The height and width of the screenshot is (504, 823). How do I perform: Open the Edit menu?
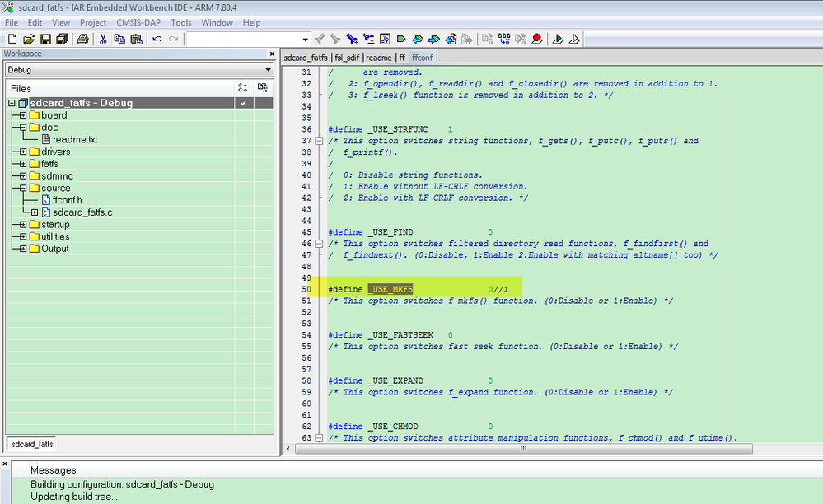coord(35,22)
